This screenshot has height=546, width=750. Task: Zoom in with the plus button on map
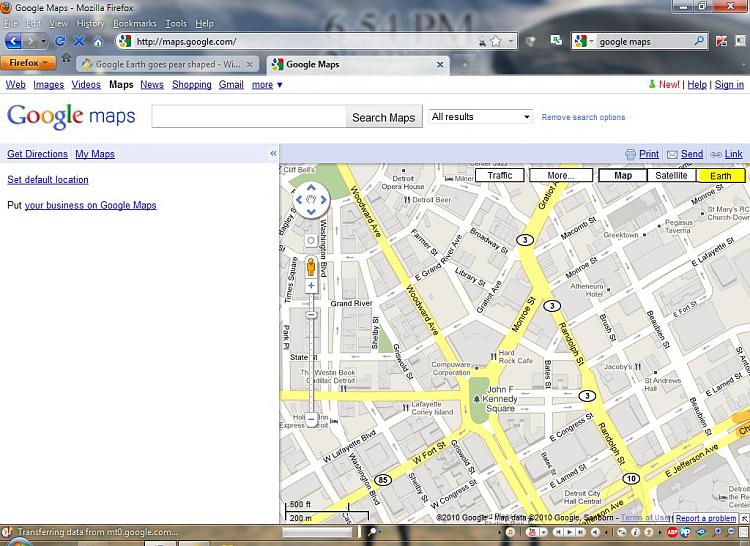(311, 285)
